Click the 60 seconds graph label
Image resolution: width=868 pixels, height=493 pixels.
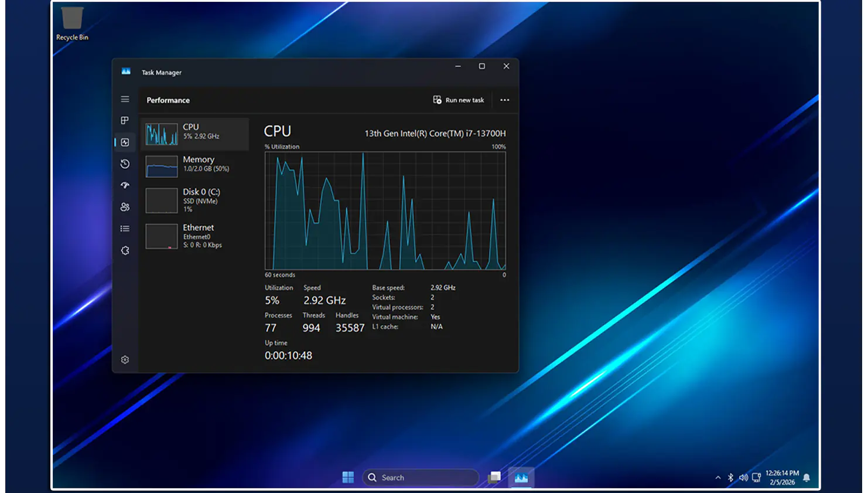point(280,275)
